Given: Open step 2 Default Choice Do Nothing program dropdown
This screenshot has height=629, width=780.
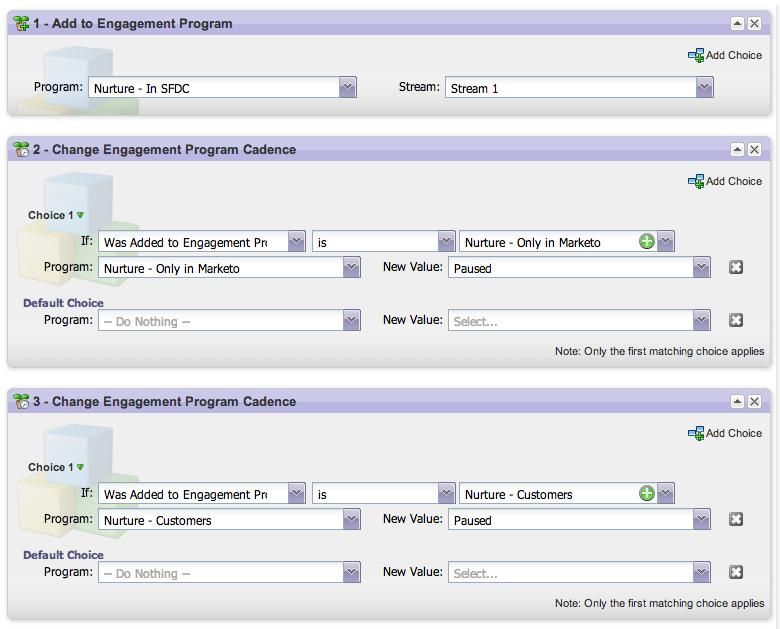Looking at the screenshot, I should (351, 320).
